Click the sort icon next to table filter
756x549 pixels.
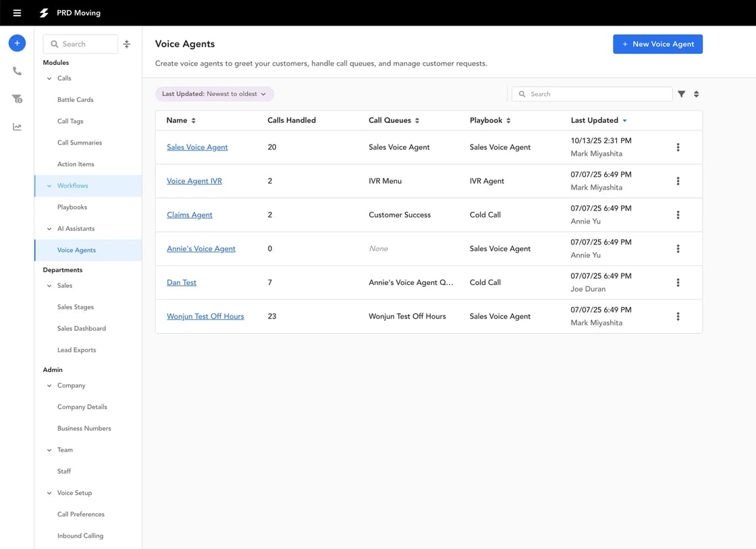click(x=696, y=94)
